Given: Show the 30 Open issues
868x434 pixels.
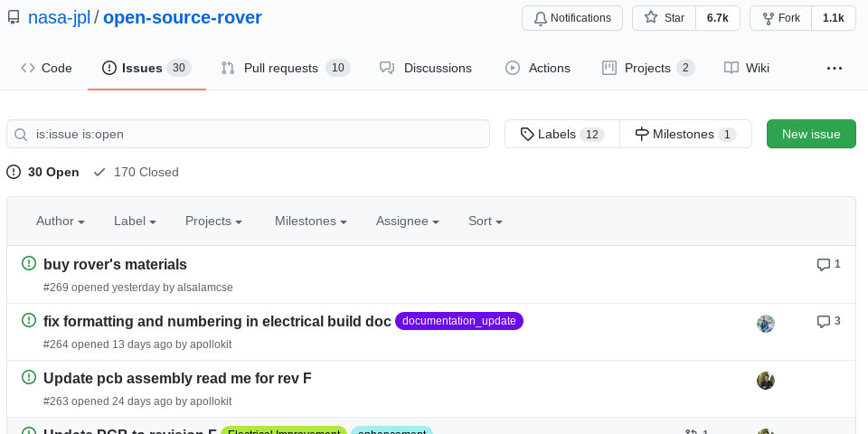Looking at the screenshot, I should [x=42, y=172].
